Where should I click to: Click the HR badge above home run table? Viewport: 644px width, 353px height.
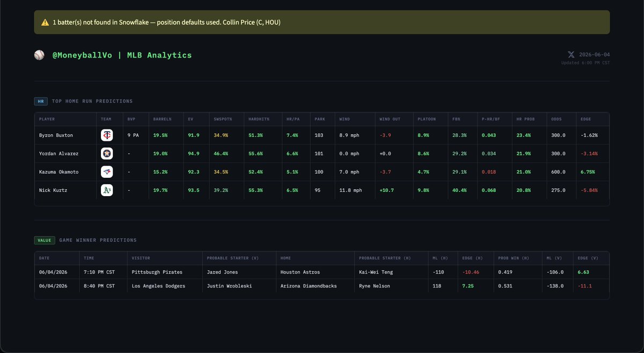41,101
